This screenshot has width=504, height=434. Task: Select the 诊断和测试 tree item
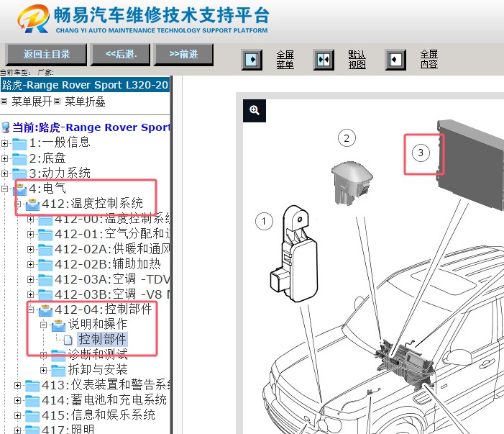pos(98,354)
